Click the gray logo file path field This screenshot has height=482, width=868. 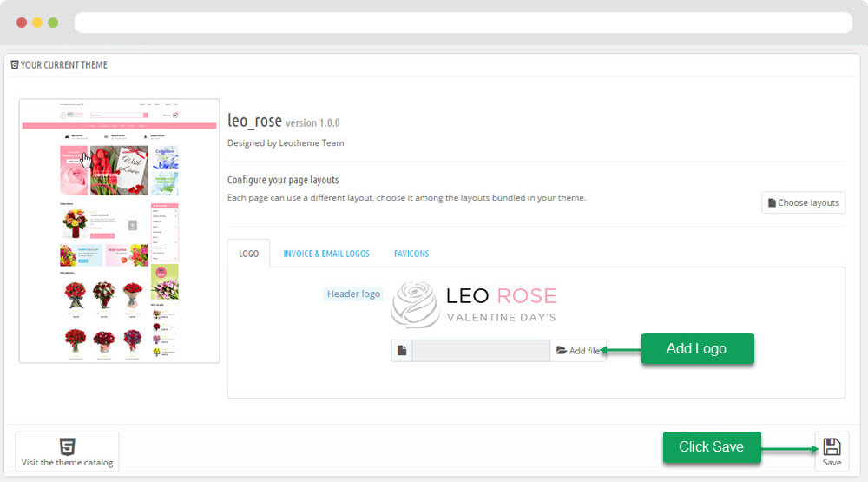(x=480, y=351)
